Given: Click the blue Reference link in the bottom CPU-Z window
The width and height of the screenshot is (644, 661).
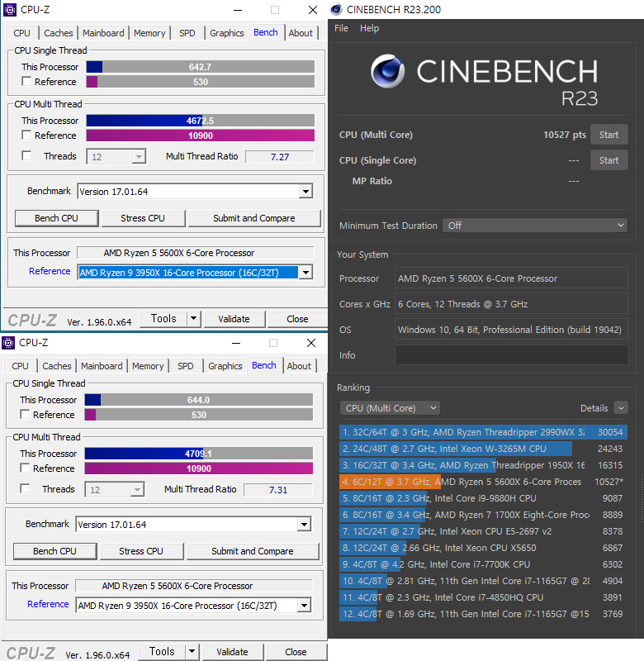Looking at the screenshot, I should [48, 604].
